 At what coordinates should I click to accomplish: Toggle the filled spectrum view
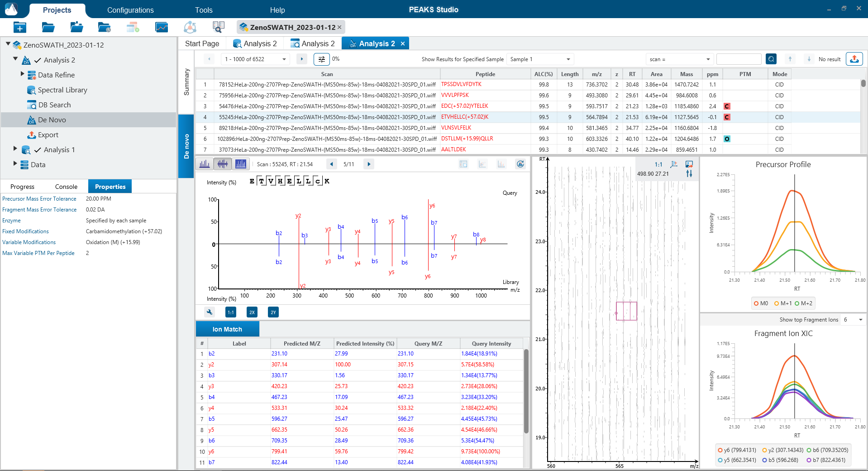241,164
